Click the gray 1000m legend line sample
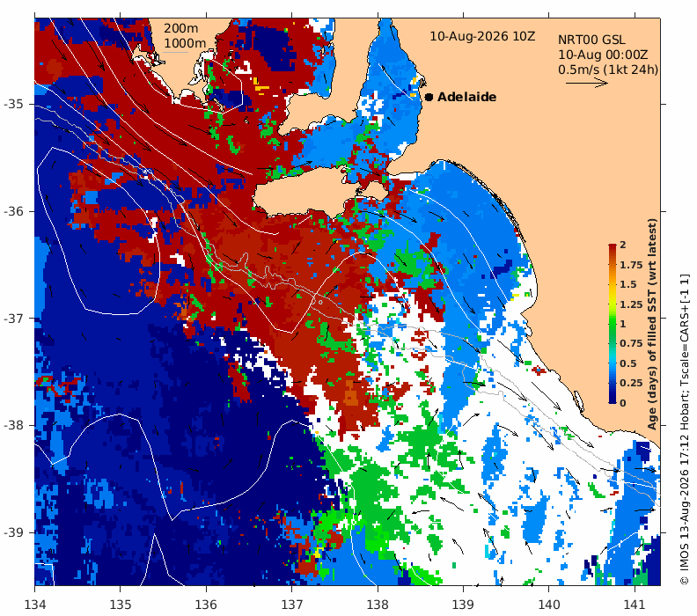 tap(176, 53)
